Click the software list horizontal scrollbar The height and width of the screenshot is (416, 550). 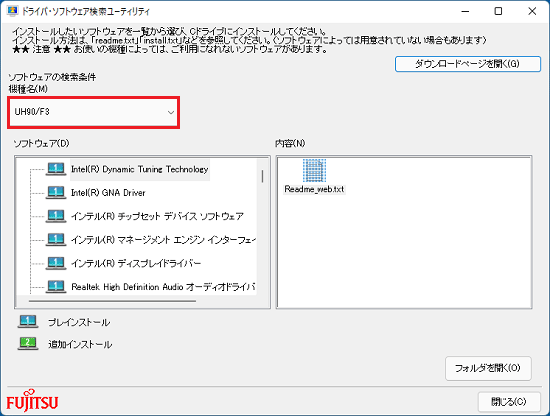point(112,301)
